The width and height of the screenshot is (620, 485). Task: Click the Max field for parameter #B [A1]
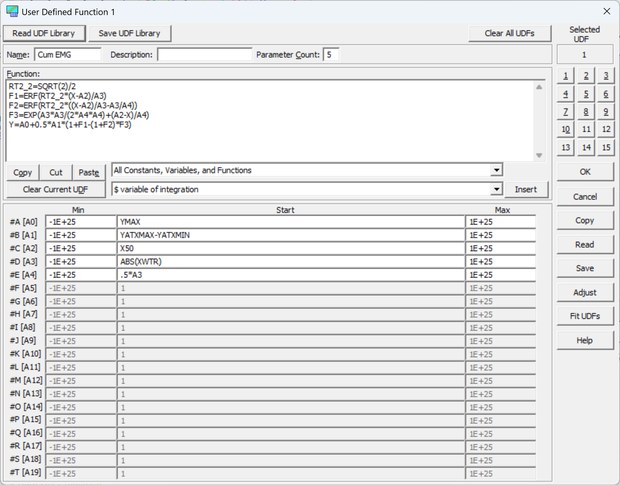(501, 235)
